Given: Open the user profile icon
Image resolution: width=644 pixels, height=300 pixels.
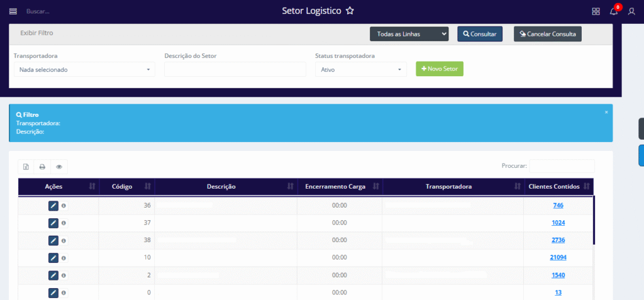Looking at the screenshot, I should tap(631, 11).
